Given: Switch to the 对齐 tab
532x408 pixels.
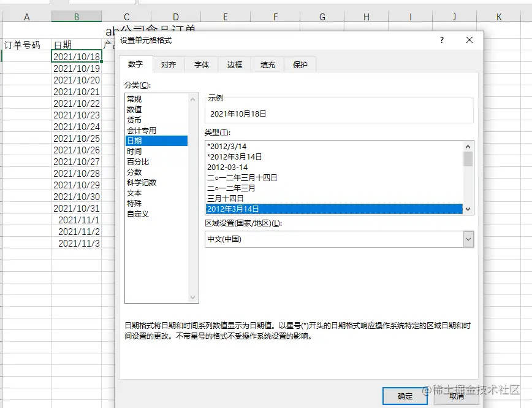Looking at the screenshot, I should click(x=169, y=64).
